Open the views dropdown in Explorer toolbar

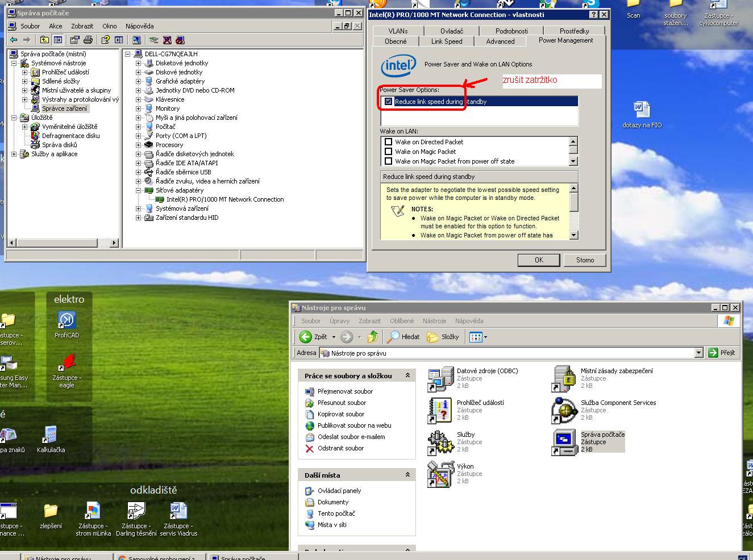tap(485, 337)
